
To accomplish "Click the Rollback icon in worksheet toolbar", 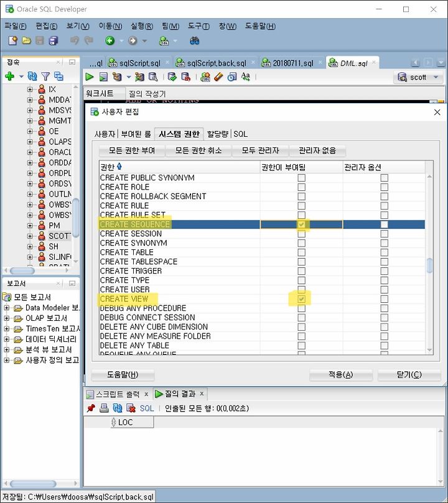I will pos(186,76).
